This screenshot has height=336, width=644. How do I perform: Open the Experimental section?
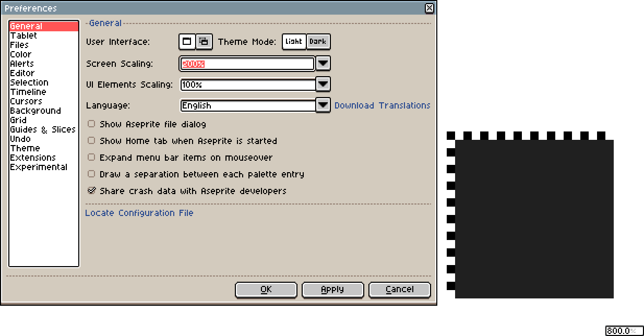click(x=44, y=167)
